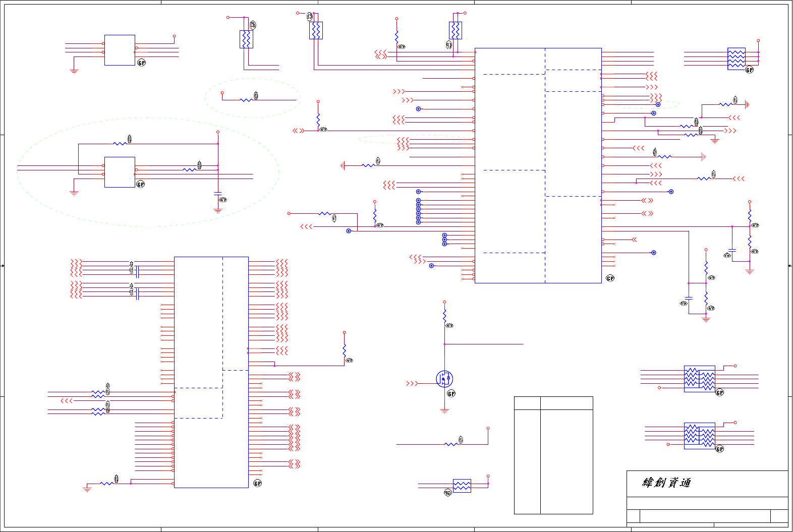Select the pull-up resistor above the MOSFET
Image resolution: width=793 pixels, height=532 pixels.
pyautogui.click(x=444, y=316)
